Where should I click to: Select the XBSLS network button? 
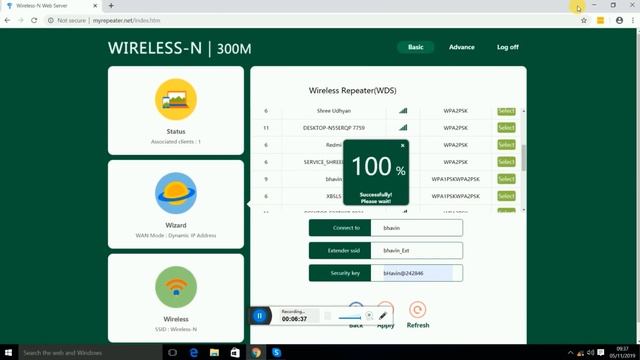click(506, 196)
